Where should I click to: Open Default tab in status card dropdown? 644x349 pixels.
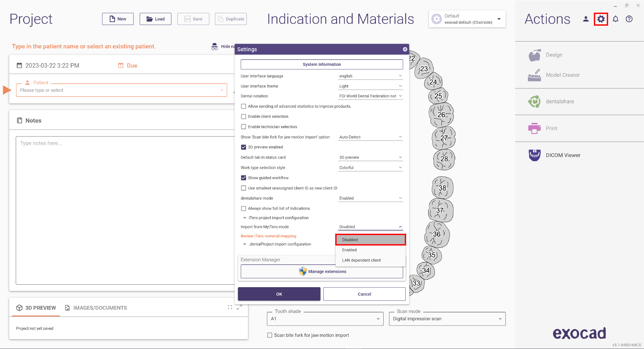[x=370, y=157]
